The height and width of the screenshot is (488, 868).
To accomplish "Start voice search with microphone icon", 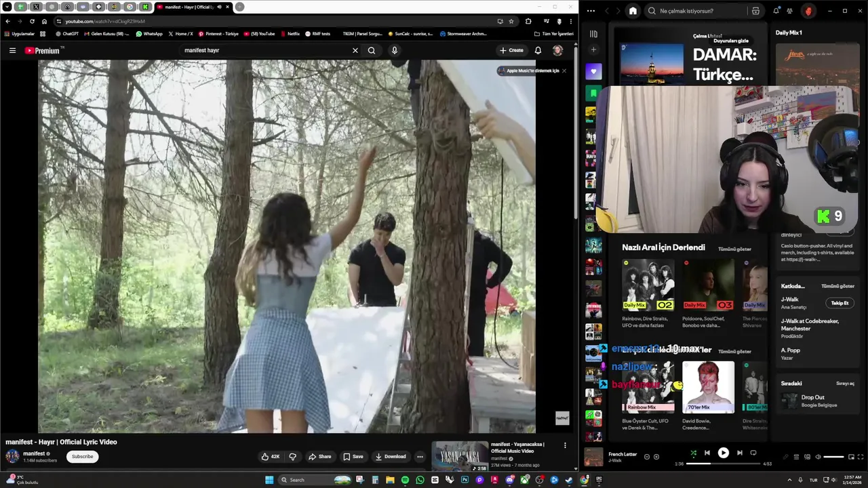I will [394, 50].
